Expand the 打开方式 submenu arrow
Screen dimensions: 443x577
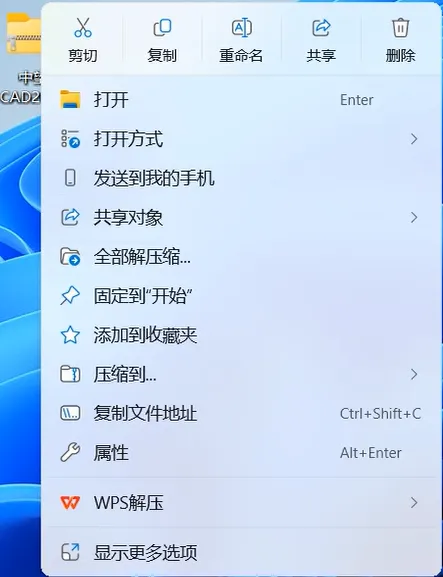(414, 139)
